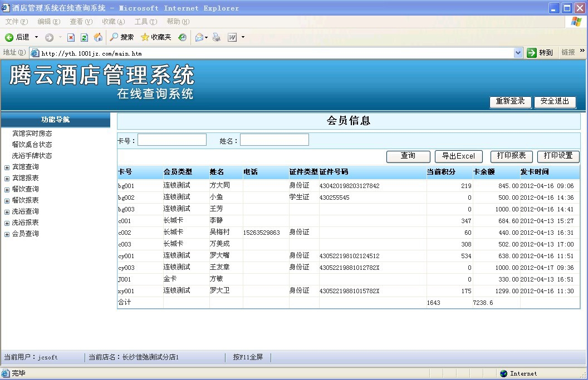Click the Edit with Word icon
Screen dimensions: 588x380
(232, 37)
